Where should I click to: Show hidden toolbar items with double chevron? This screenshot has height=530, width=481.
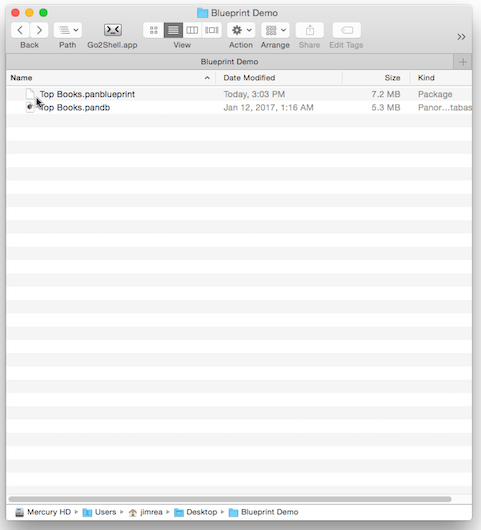[461, 37]
